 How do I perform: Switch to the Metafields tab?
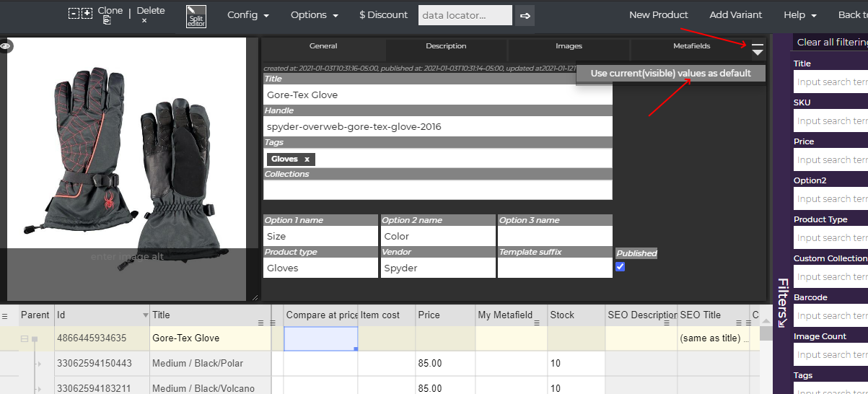tap(691, 46)
